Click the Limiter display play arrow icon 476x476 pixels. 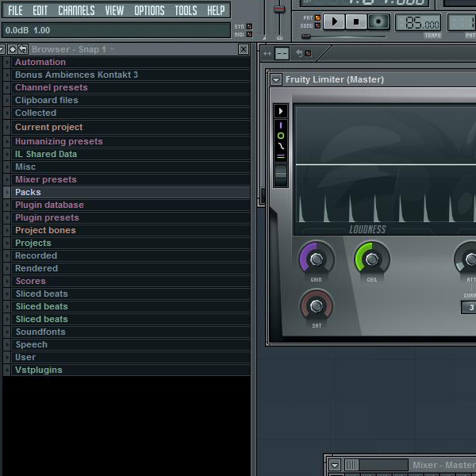click(281, 111)
